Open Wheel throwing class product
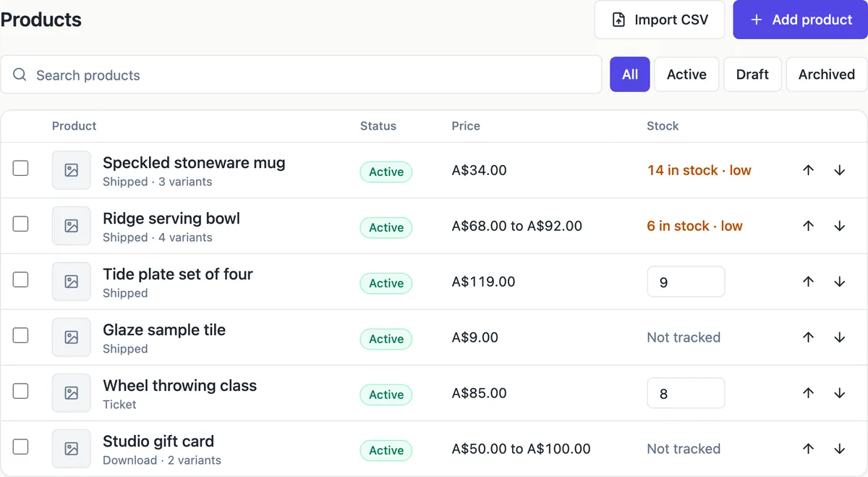The image size is (868, 477). [180, 386]
